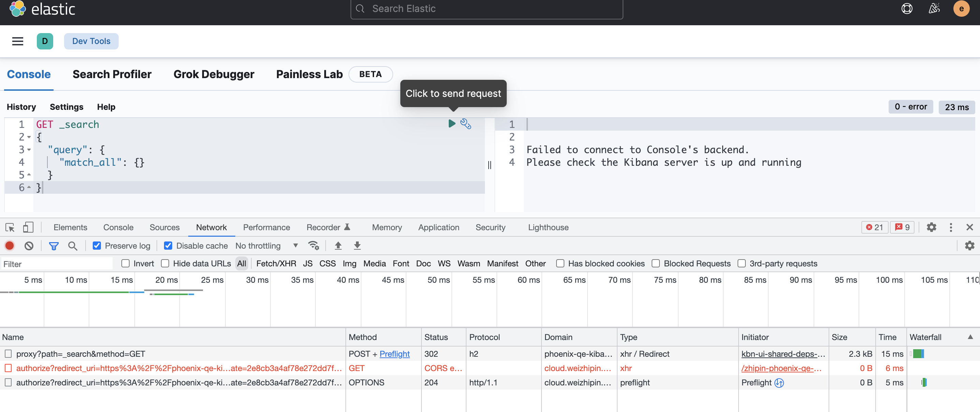Image resolution: width=980 pixels, height=412 pixels.
Task: Click the red record network log button
Action: [x=10, y=245]
